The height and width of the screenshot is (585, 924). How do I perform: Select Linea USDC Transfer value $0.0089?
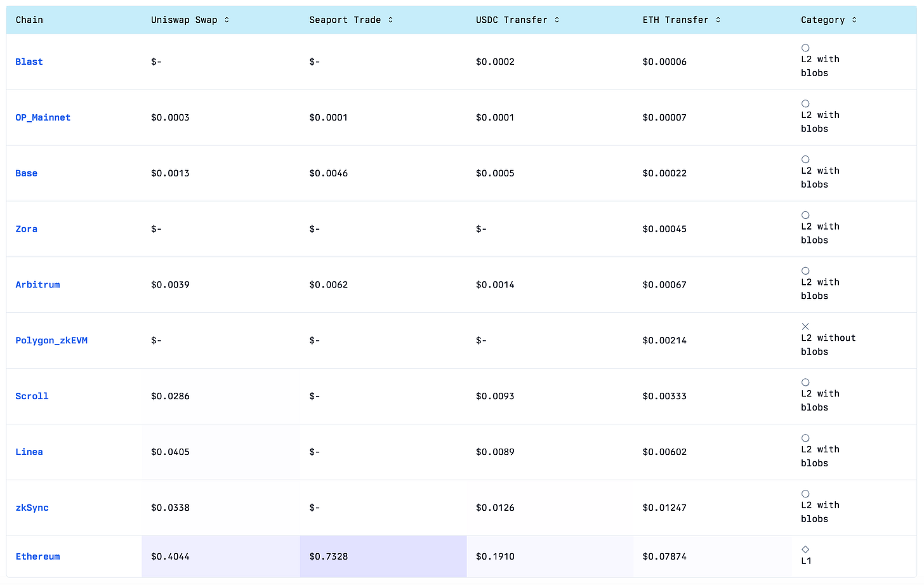coord(495,452)
